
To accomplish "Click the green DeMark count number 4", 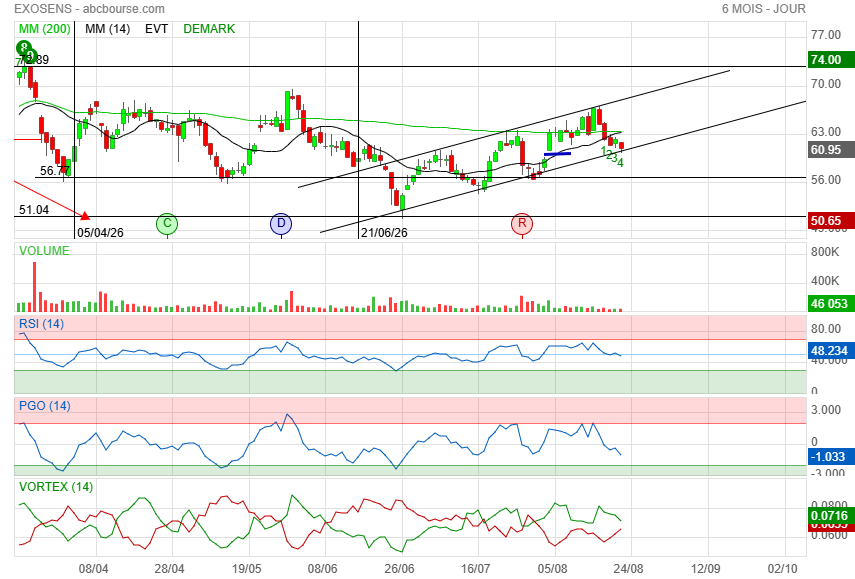I will point(621,162).
